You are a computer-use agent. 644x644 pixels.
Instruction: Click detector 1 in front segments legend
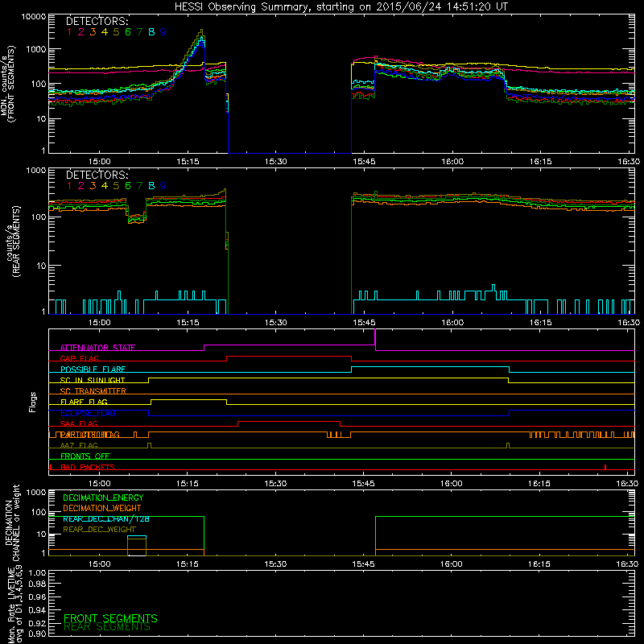tap(69, 32)
